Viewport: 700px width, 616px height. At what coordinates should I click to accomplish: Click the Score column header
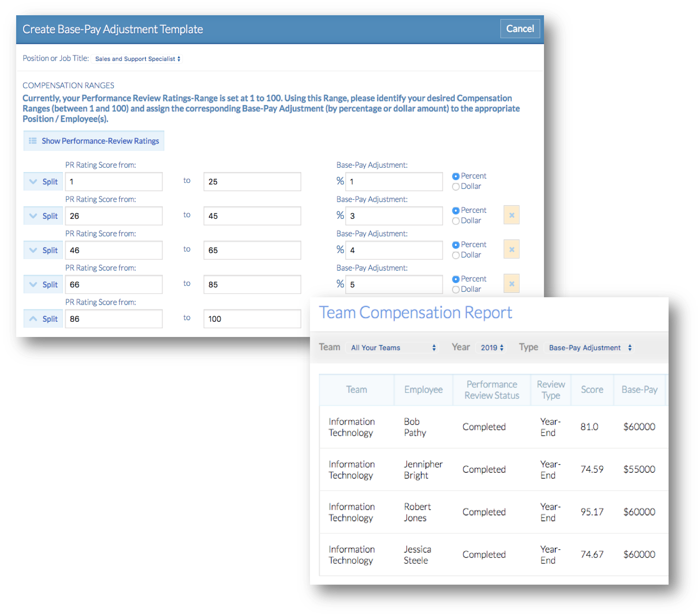[592, 390]
